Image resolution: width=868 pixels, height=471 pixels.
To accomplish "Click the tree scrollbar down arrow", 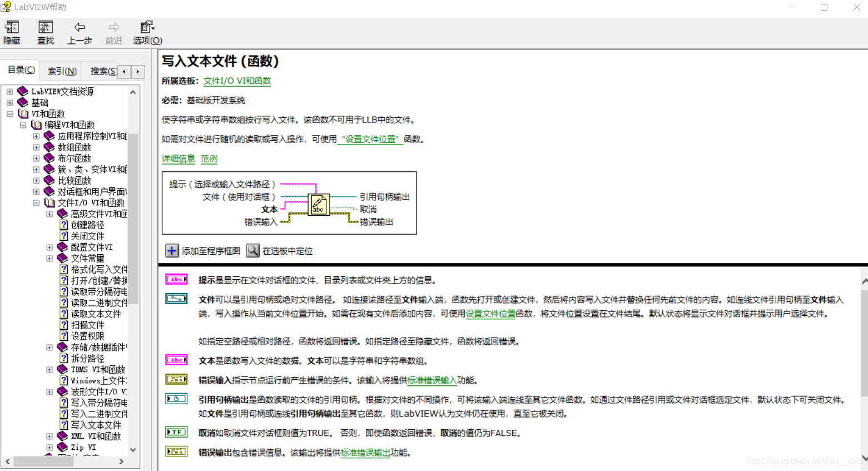I will click(133, 450).
